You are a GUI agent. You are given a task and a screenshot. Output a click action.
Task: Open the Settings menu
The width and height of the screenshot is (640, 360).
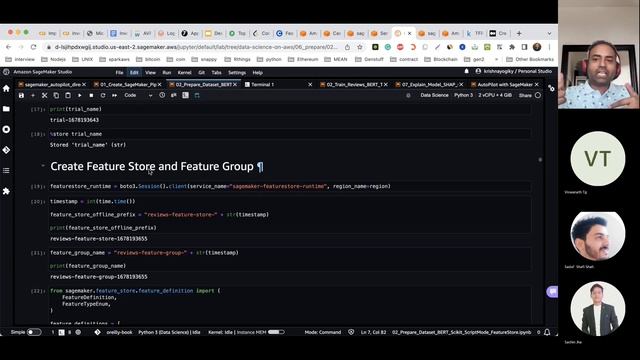[237, 73]
